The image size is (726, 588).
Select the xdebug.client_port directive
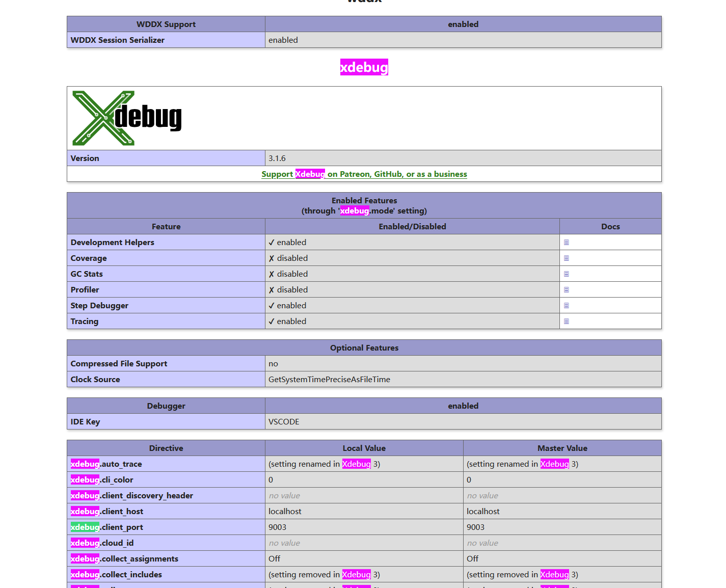coord(106,527)
